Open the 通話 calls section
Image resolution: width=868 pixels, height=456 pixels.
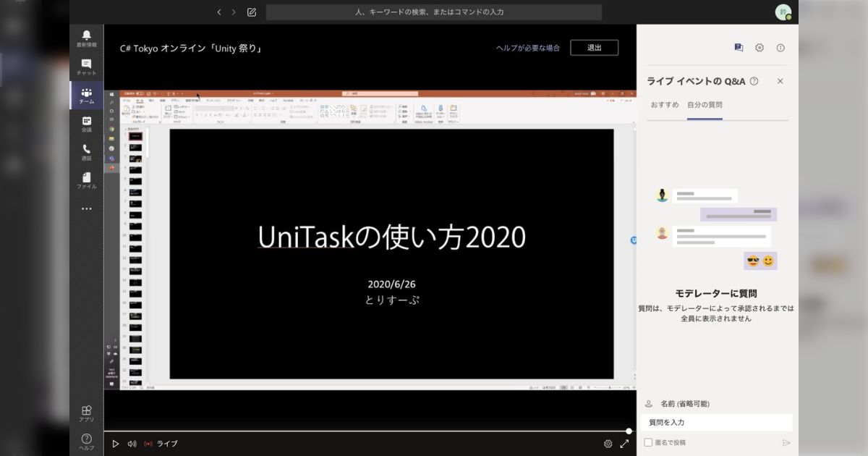coord(86,153)
